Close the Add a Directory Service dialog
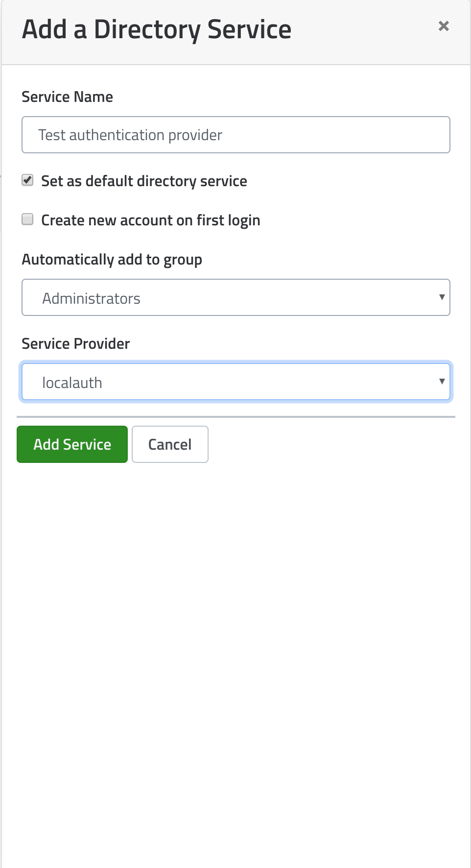 [x=444, y=26]
